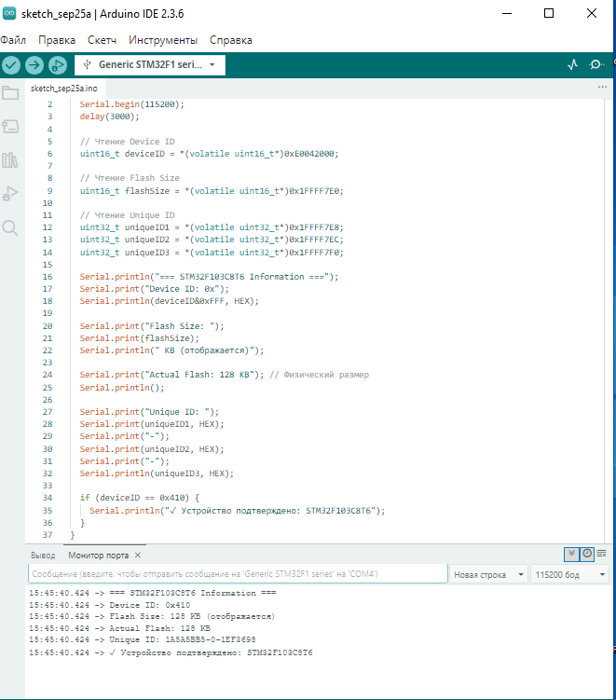The width and height of the screenshot is (616, 700).
Task: Switch to the Вывод output tab
Action: tap(43, 556)
